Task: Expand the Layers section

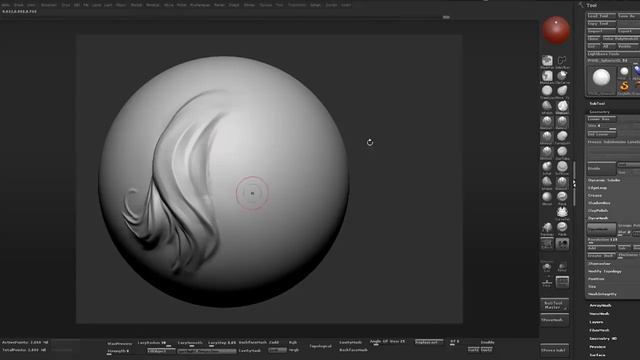Action: click(596, 322)
